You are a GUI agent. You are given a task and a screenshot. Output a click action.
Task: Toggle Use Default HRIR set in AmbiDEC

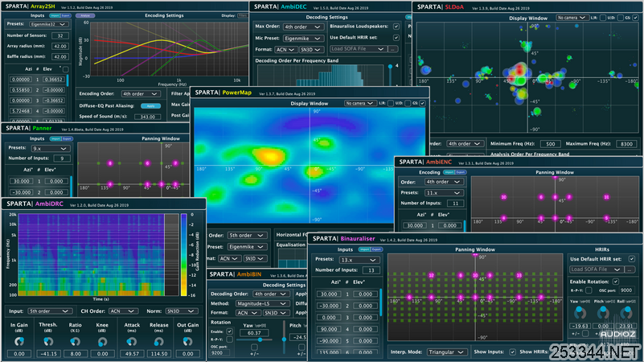396,38
